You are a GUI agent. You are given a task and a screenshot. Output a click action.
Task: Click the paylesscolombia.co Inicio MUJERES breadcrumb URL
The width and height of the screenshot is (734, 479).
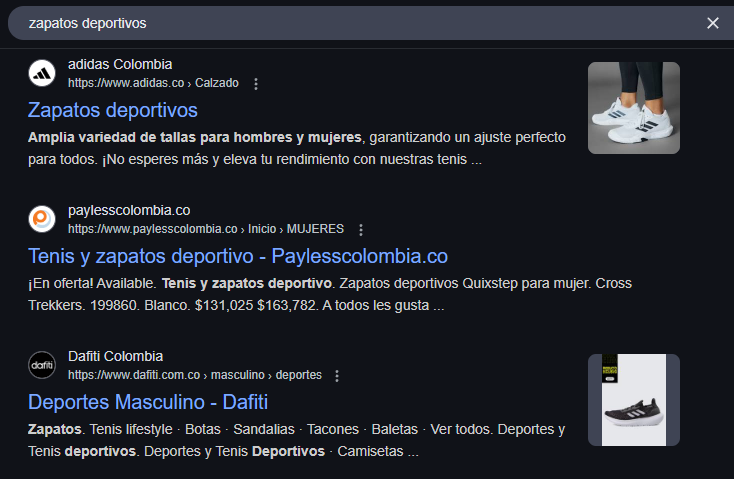click(x=205, y=229)
